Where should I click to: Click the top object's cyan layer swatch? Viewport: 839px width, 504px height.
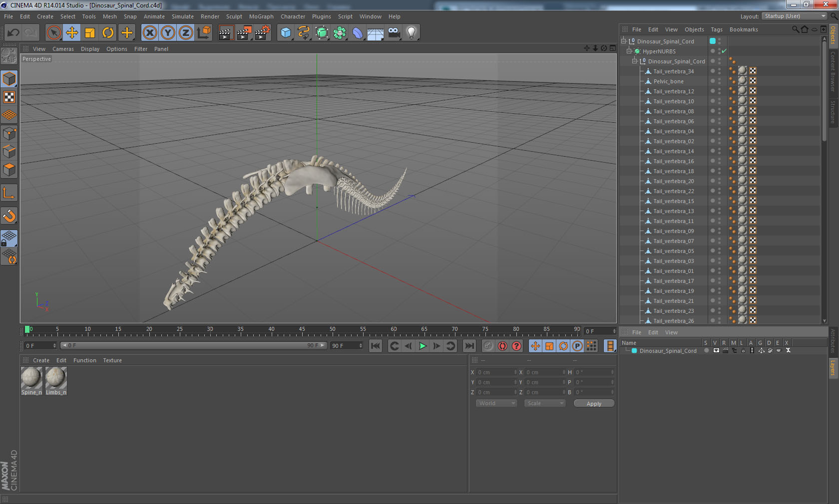click(713, 41)
